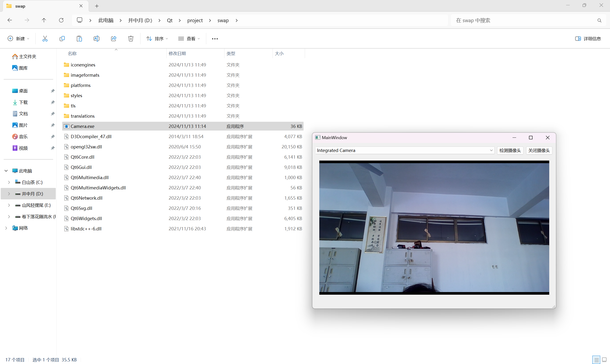The height and width of the screenshot is (364, 610).
Task: Click the libstdc++-6.dll file icon
Action: coord(66,228)
